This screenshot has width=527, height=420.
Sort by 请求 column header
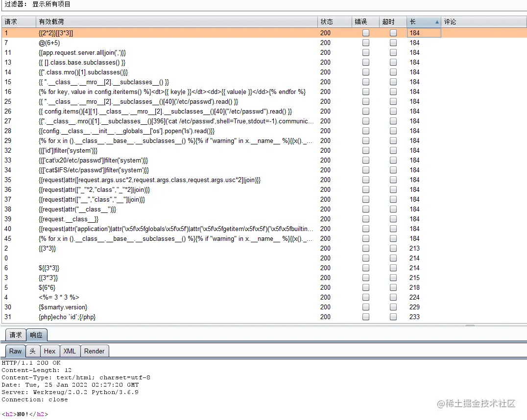[x=19, y=22]
